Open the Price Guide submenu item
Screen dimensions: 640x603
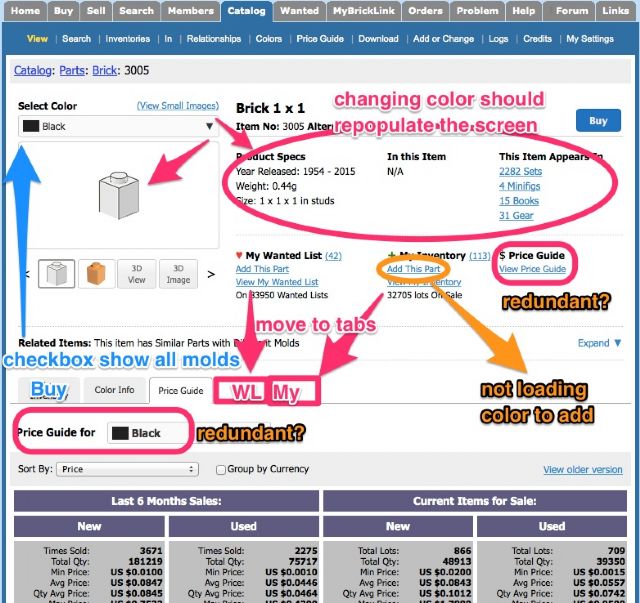click(x=321, y=39)
